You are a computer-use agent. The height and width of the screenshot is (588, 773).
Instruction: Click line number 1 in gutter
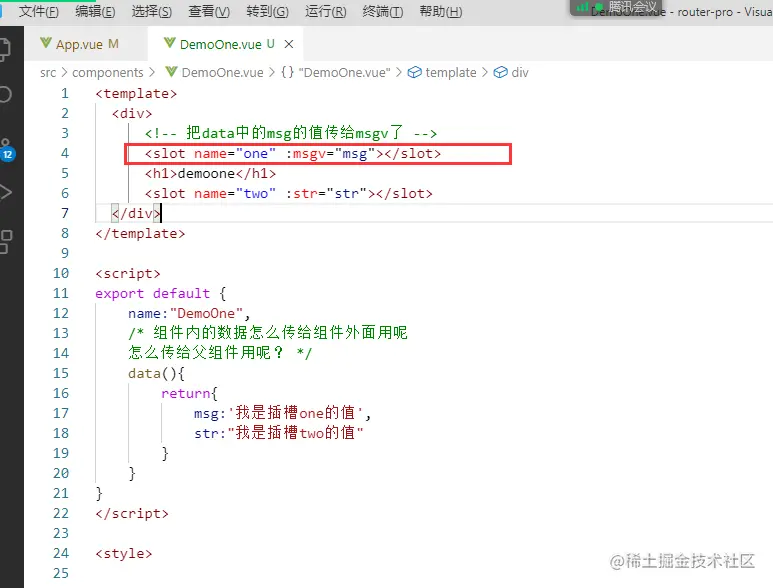click(x=65, y=94)
